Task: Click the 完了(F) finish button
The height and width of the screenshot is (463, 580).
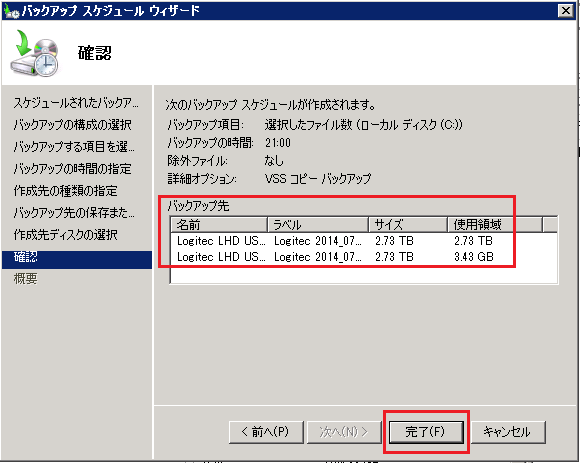Action: point(426,432)
